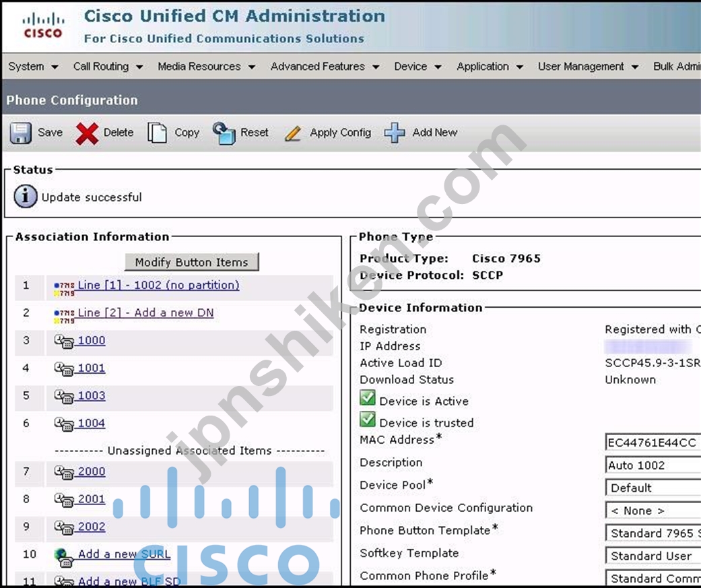Click the Add a new SURL link
The image size is (701, 588).
125,554
